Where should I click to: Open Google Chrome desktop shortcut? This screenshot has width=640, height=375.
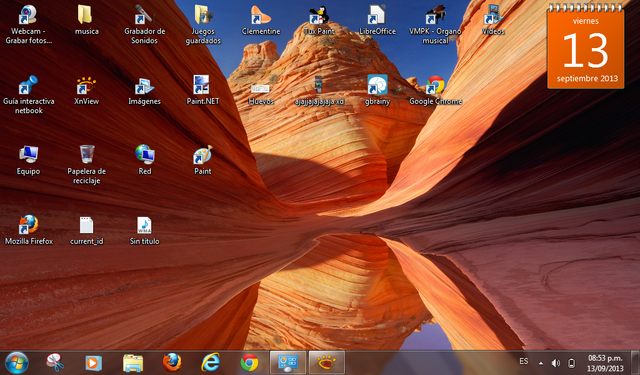click(x=436, y=91)
